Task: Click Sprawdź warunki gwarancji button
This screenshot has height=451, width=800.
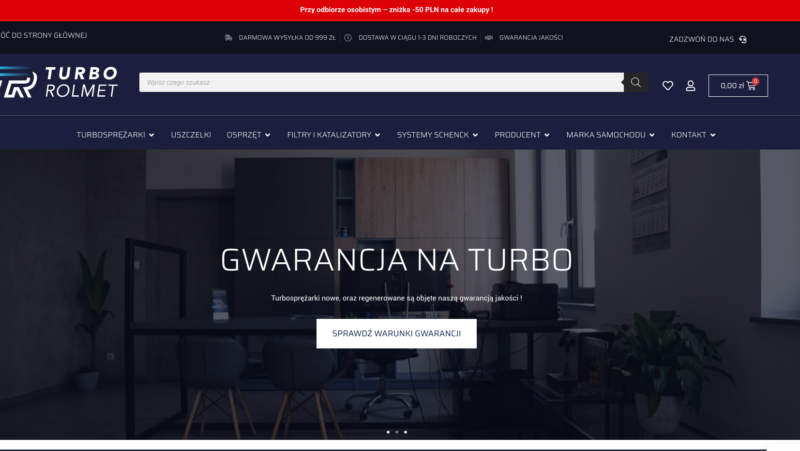Action: (396, 334)
